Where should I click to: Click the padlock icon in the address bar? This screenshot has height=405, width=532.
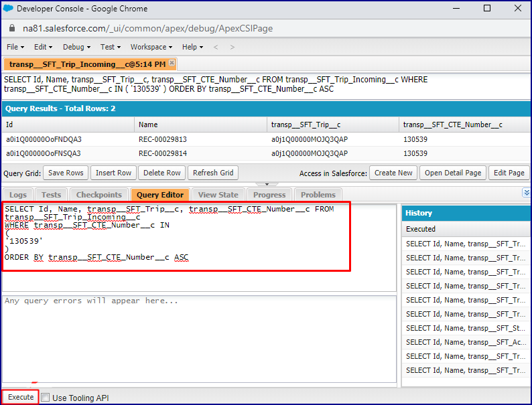click(x=12, y=28)
